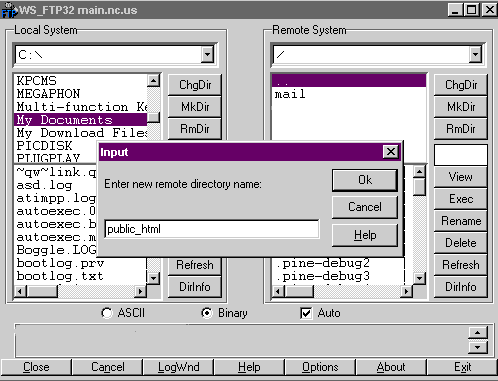Click the remote file mask input box
498x381 pixels.
click(461, 155)
